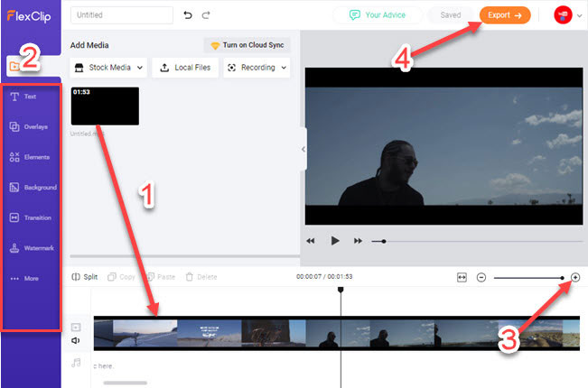Open Your Advice feedback

[x=378, y=15]
